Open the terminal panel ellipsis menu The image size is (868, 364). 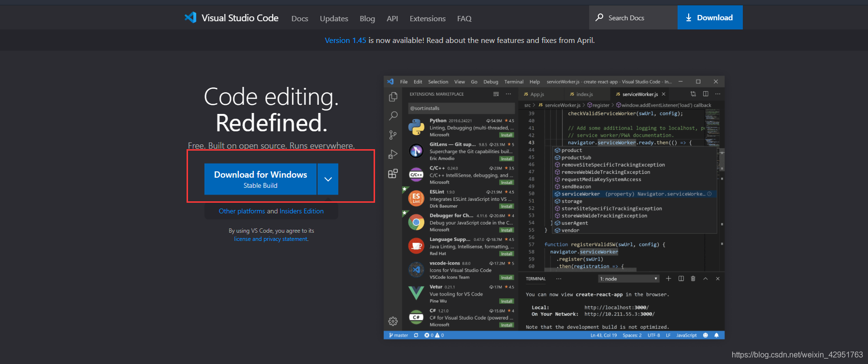(x=559, y=279)
